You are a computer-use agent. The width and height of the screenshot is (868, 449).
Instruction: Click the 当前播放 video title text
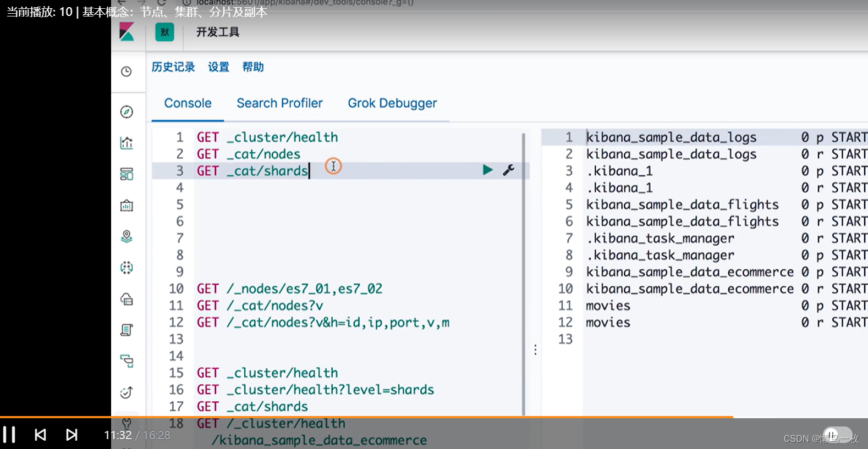[137, 12]
